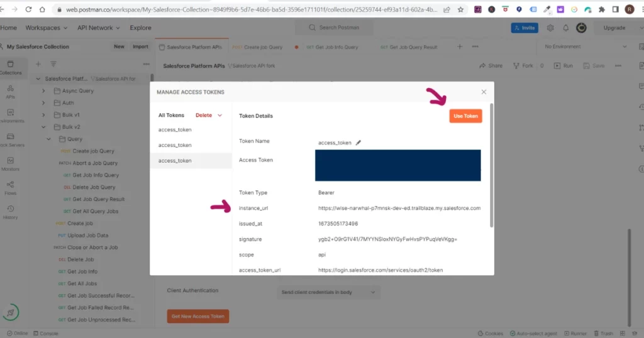Open Client Authentication dropdown
Screen dimensions: 644x338
tap(328, 293)
